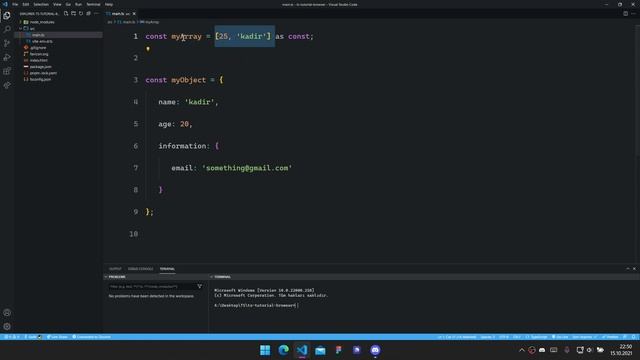This screenshot has width=640, height=360.
Task: Click the Split Editor icon
Action: tap(625, 13)
